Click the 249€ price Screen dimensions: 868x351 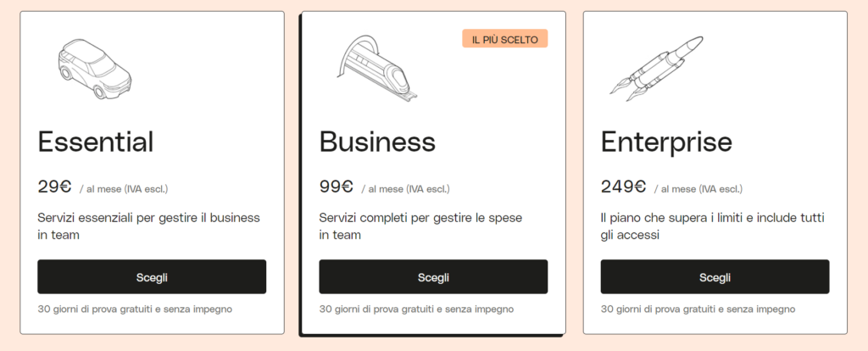point(624,187)
